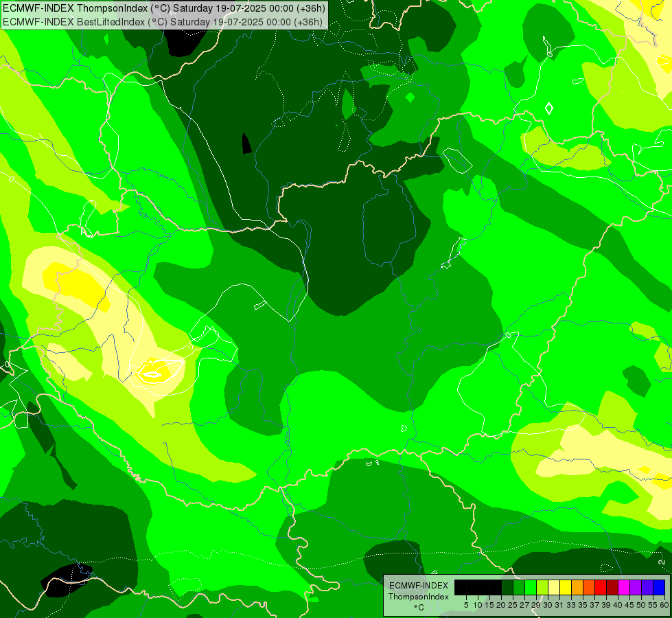Click the pale yellow 30-31 legend swatch
This screenshot has height=618, width=672.
[x=554, y=587]
